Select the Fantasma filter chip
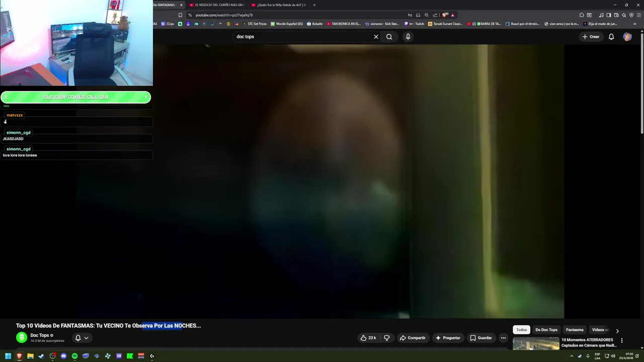The image size is (644, 362). coord(575,330)
